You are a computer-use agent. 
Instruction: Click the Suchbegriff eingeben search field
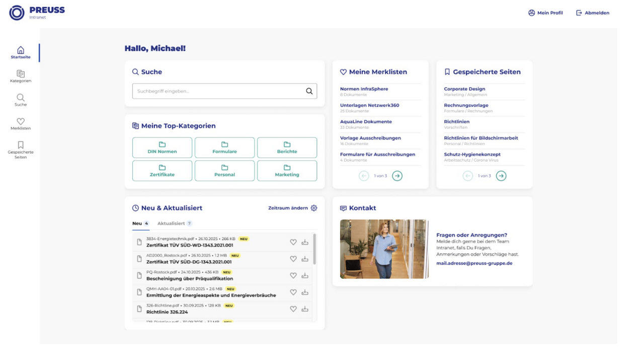(x=219, y=91)
